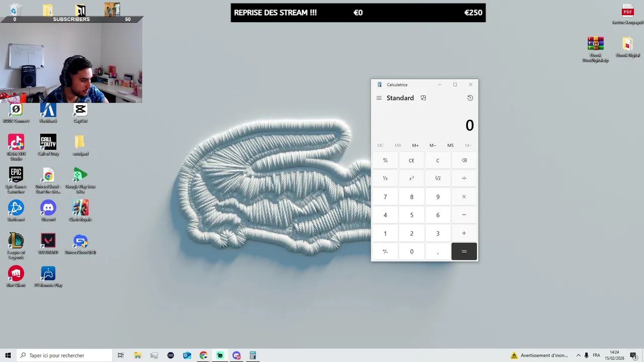
Task: Select the TikTok LIVE Studio desktop icon
Action: pyautogui.click(x=16, y=147)
